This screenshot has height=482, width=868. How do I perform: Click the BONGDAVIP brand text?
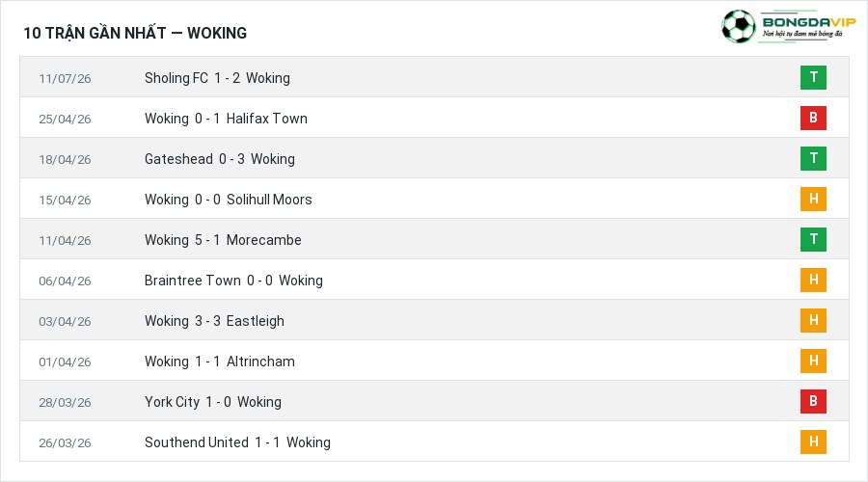(x=809, y=22)
